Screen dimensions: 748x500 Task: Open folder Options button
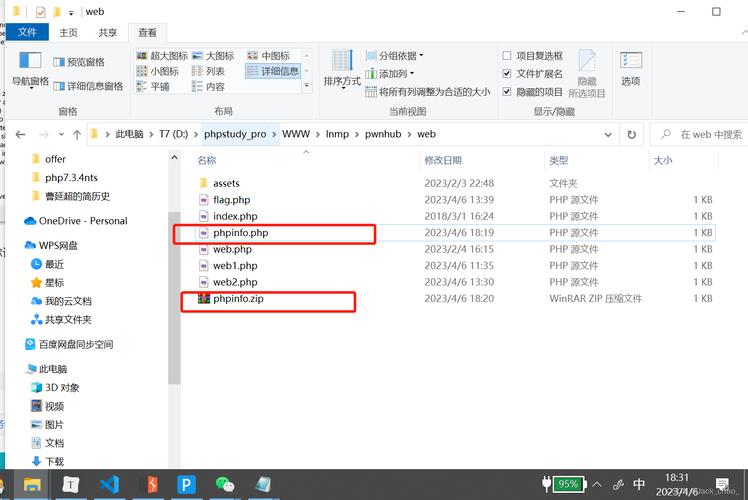click(631, 69)
